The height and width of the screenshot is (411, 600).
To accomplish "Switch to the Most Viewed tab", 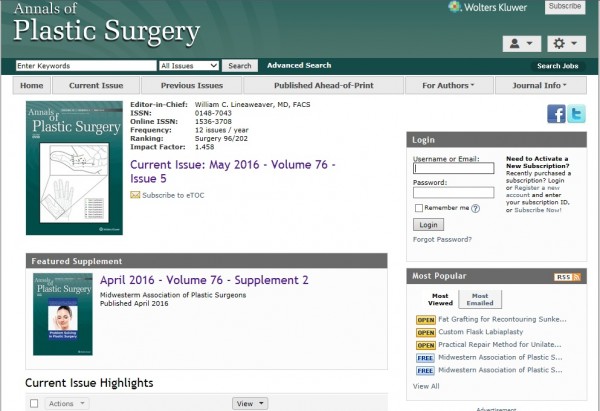I will pyautogui.click(x=440, y=299).
